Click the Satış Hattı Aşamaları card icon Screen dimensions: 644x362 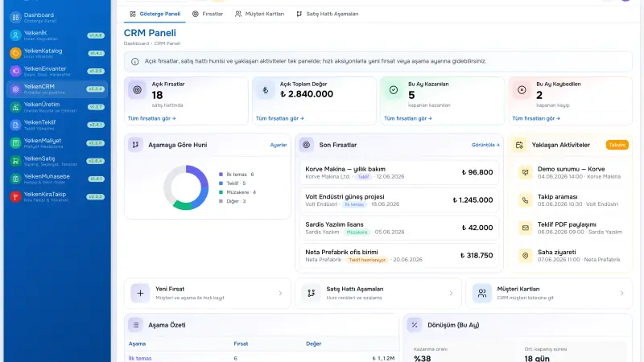click(311, 293)
